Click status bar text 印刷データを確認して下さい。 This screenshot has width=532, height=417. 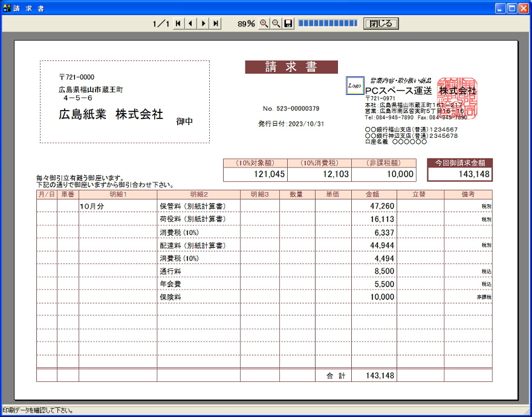(38, 410)
